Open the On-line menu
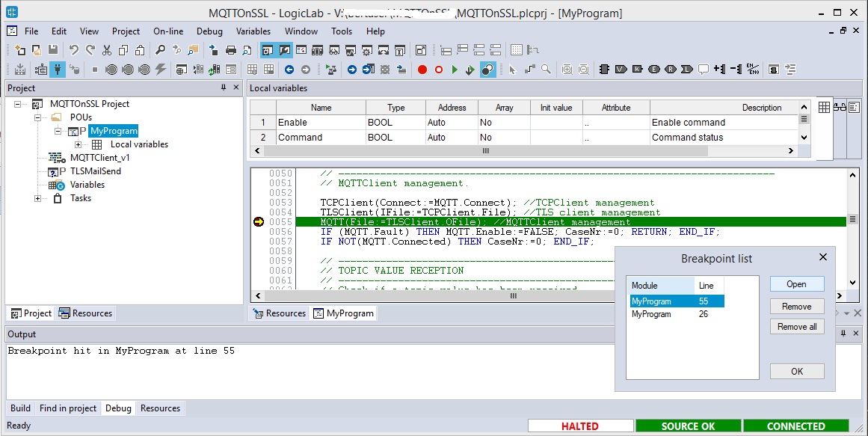868x436 pixels. click(168, 31)
